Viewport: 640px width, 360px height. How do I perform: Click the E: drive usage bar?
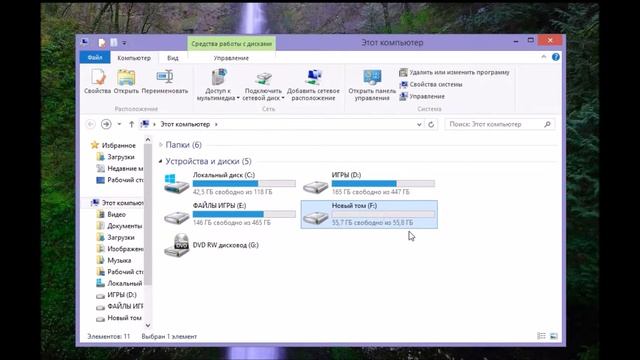244,214
